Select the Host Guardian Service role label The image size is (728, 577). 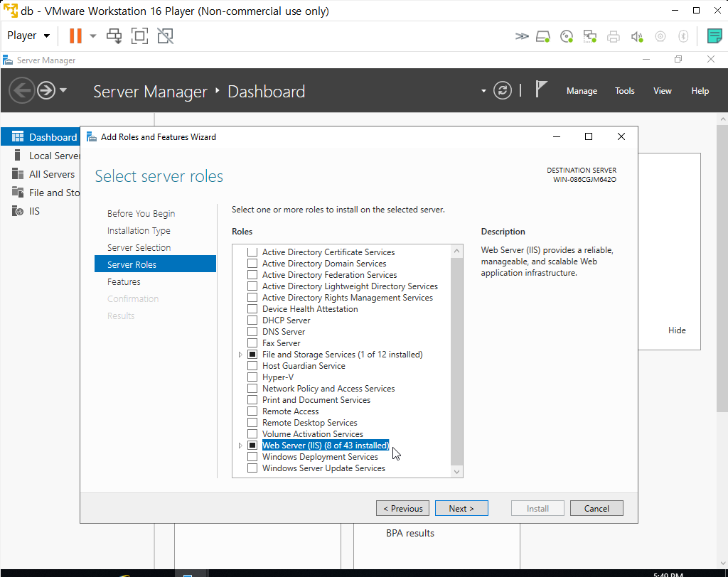pos(304,366)
